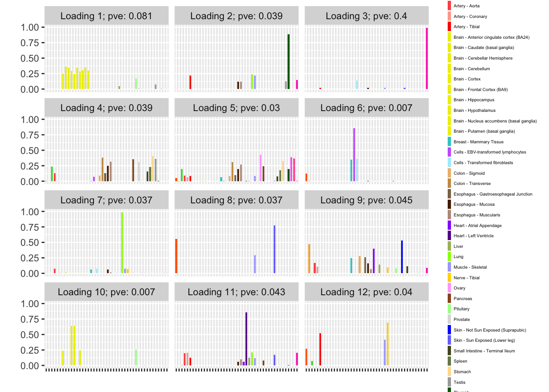Select the "Pancreas" legend label text
Image resolution: width=549 pixels, height=392 pixels.
(462, 298)
